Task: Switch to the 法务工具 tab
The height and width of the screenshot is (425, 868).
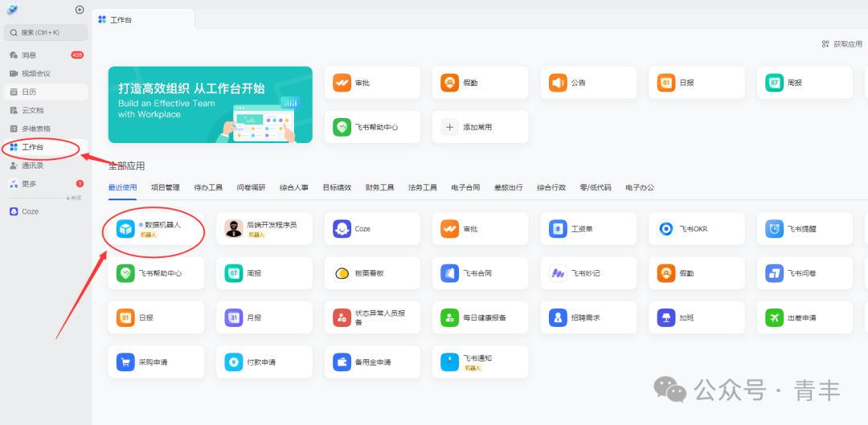Action: [x=423, y=188]
